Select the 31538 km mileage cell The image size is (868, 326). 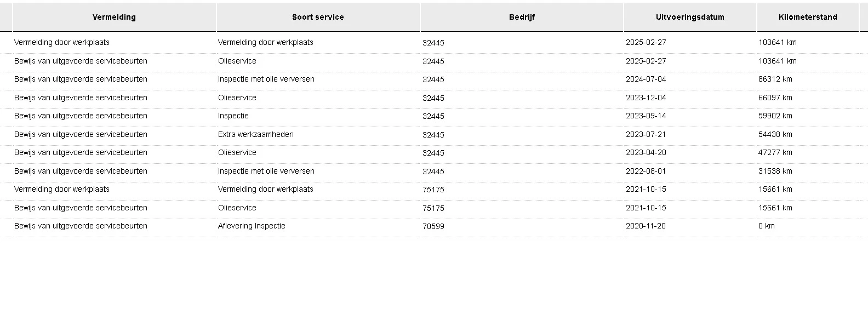click(x=775, y=171)
